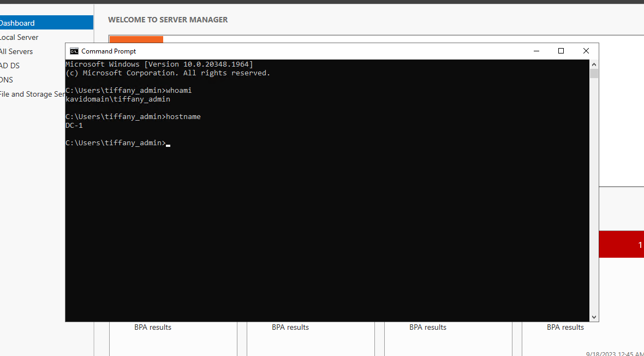644x356 pixels.
Task: Select DNS in the navigation pane
Action: (7, 80)
